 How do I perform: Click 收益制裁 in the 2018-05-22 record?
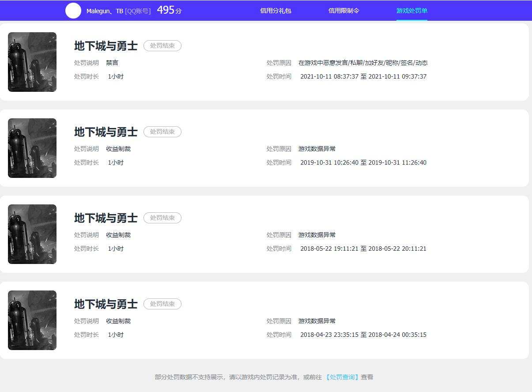[x=118, y=235]
